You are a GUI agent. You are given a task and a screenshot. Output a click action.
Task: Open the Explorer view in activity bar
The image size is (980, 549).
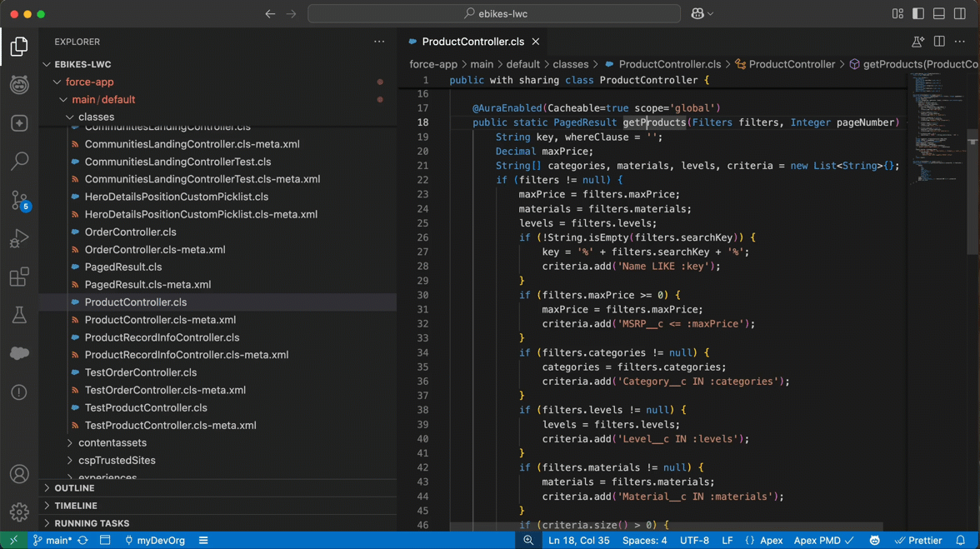tap(19, 46)
